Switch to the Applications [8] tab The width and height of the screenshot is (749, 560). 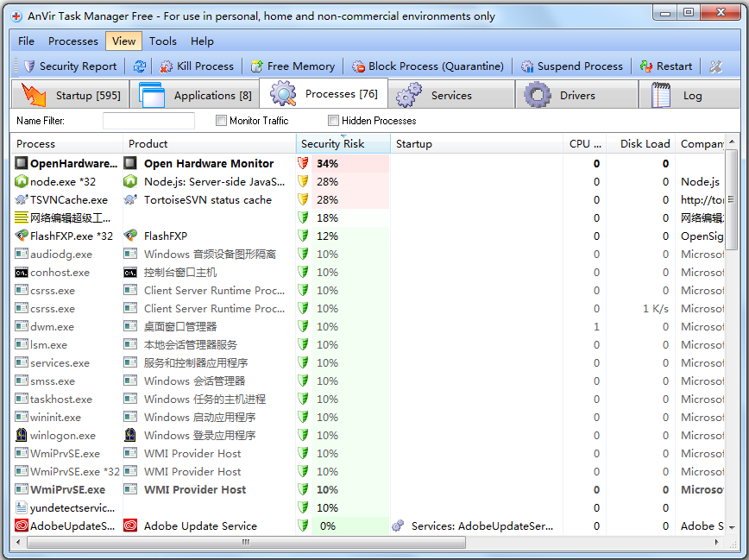[195, 95]
